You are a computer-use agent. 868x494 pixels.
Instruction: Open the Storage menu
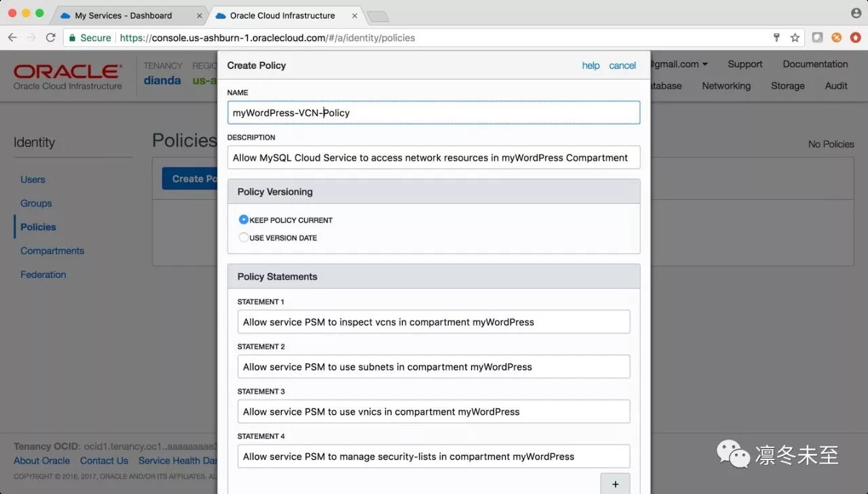788,86
